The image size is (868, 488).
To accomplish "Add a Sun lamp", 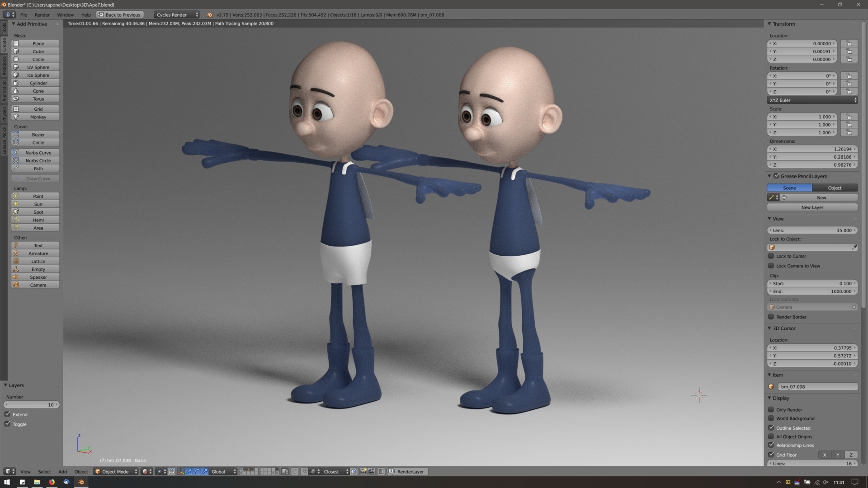I will coord(35,204).
